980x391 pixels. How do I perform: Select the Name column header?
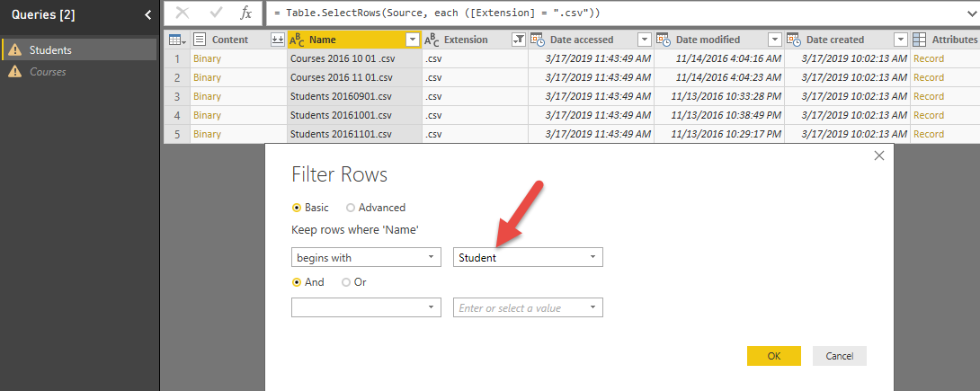(354, 40)
